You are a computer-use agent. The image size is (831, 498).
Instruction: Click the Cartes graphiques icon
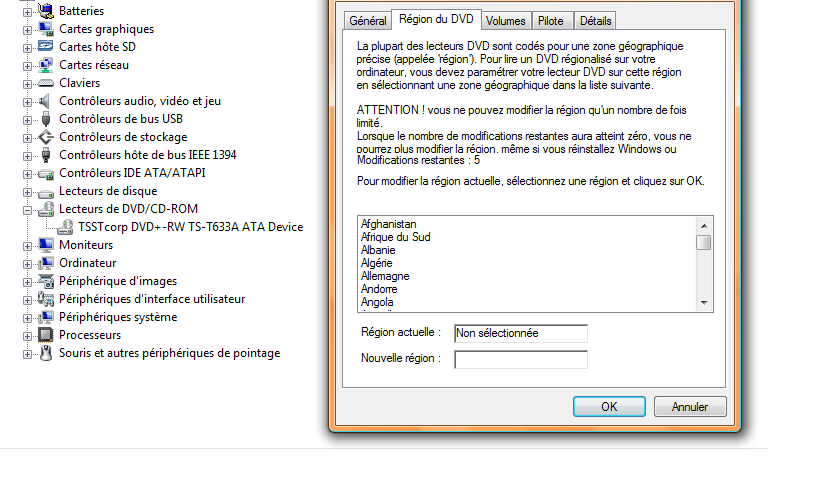(x=45, y=29)
